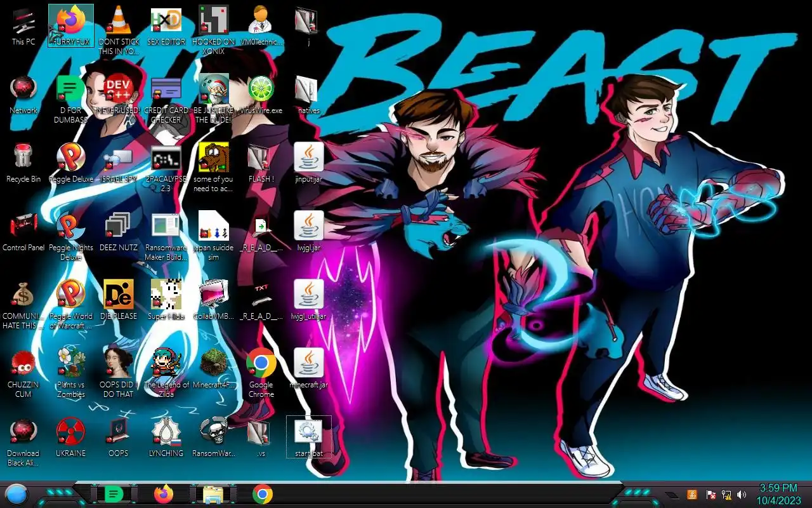The height and width of the screenshot is (508, 812).
Task: Select the natives folder
Action: (x=308, y=95)
